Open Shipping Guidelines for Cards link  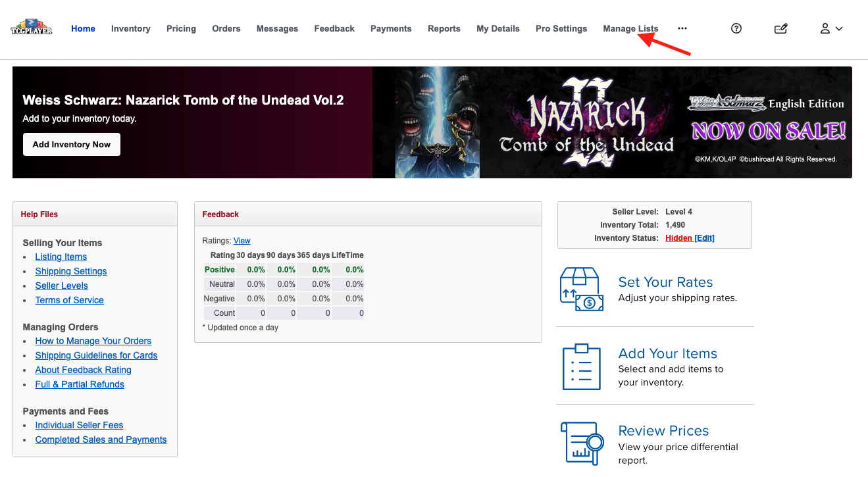coord(97,355)
